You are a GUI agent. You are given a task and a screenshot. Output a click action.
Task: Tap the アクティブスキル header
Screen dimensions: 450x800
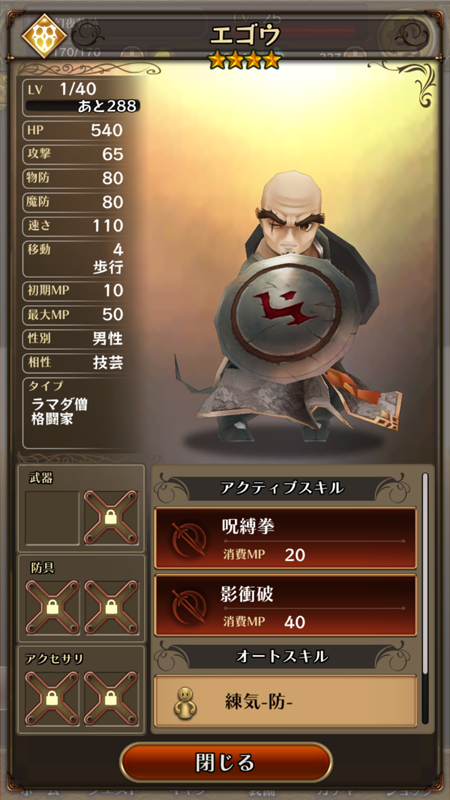click(282, 488)
